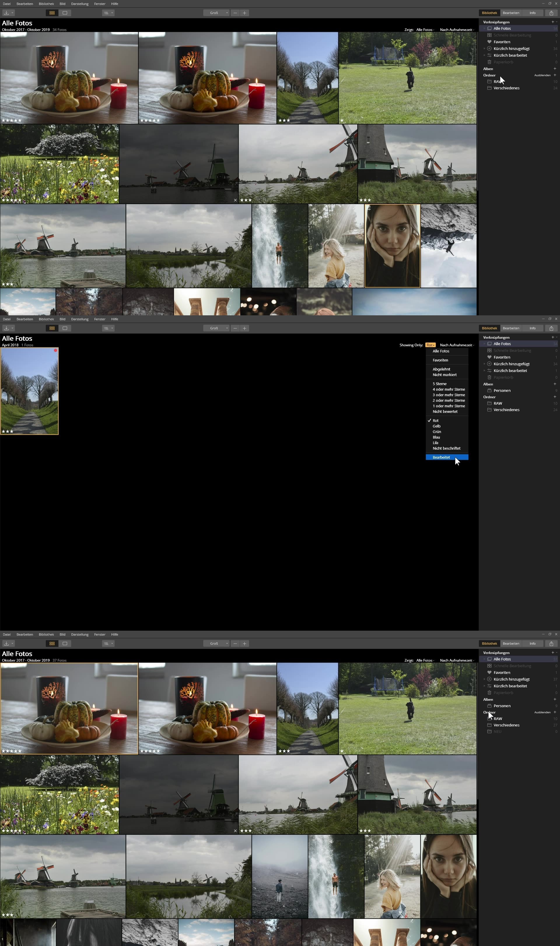This screenshot has height=946, width=560.
Task: Expand Kürzlich hinzugefügt arrow in the bottom window
Action: pyautogui.click(x=484, y=679)
